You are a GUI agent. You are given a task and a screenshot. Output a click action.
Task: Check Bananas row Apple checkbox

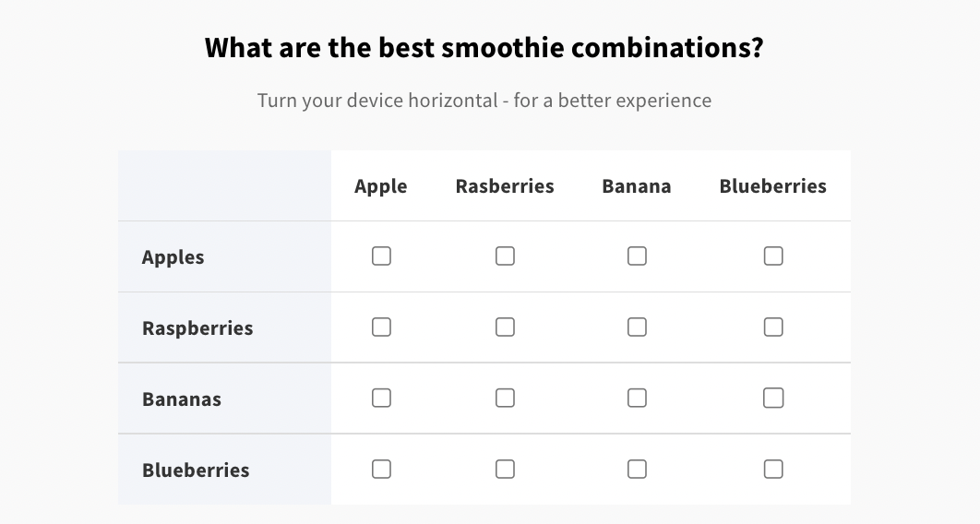click(381, 398)
